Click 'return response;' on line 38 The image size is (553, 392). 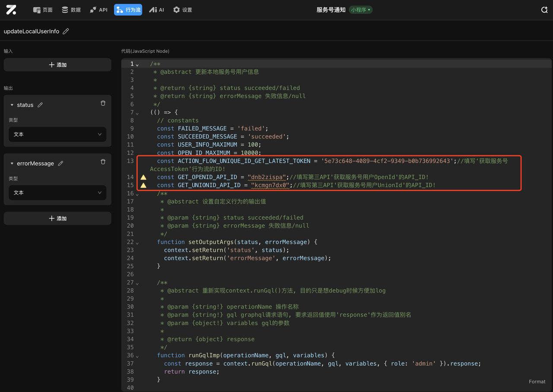click(192, 371)
